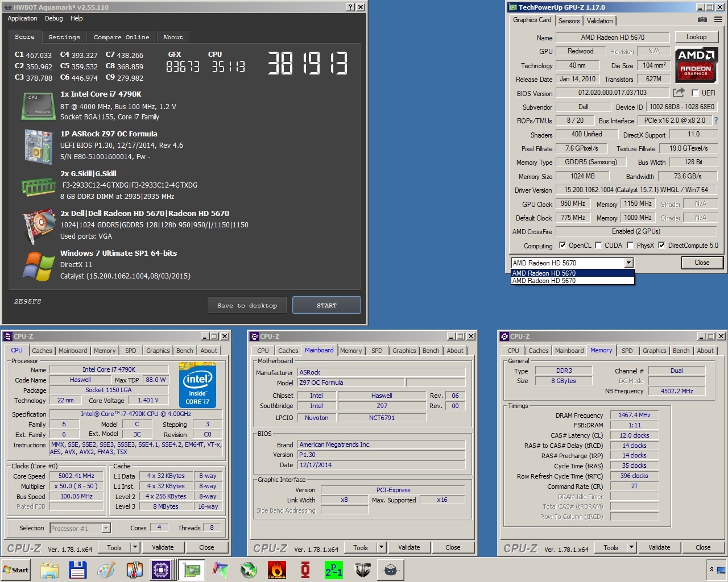
Task: Click the START benchmark button
Action: coord(326,305)
